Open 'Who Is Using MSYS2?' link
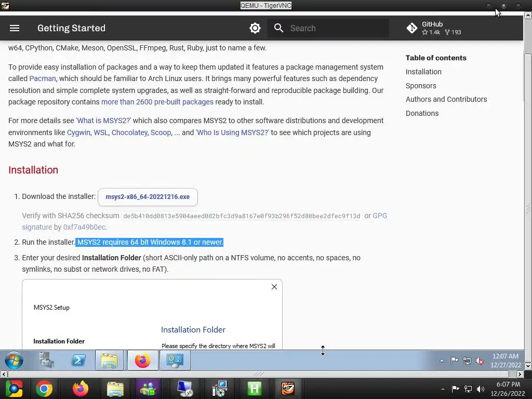The width and height of the screenshot is (532, 399). pyautogui.click(x=232, y=132)
